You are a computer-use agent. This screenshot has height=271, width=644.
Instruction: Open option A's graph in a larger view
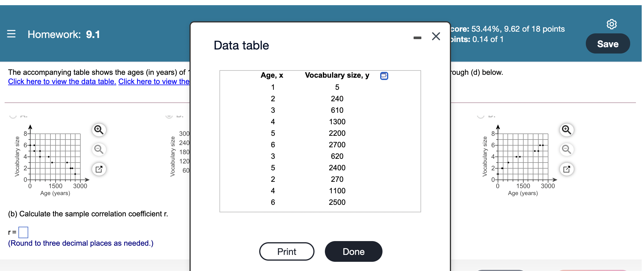99,169
